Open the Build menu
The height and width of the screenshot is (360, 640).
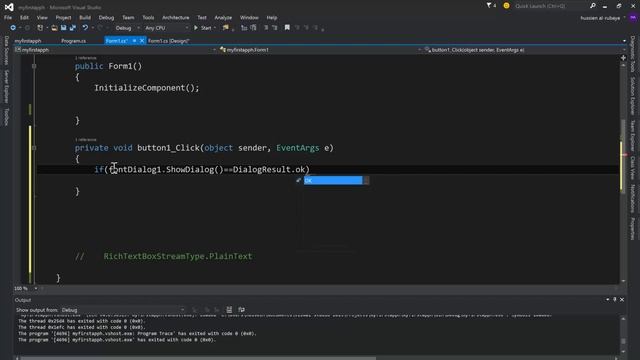[85, 18]
